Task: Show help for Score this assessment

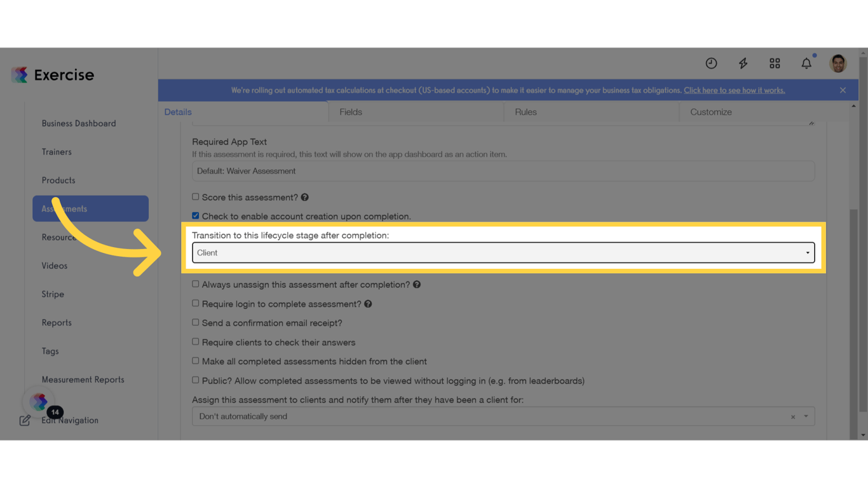Action: pyautogui.click(x=305, y=198)
